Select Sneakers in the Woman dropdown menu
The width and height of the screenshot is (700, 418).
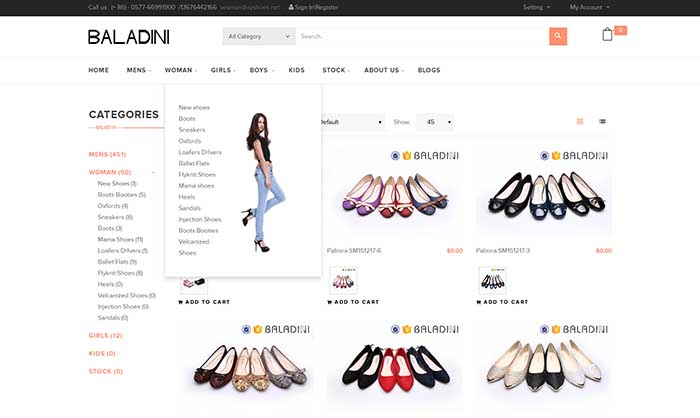[192, 130]
